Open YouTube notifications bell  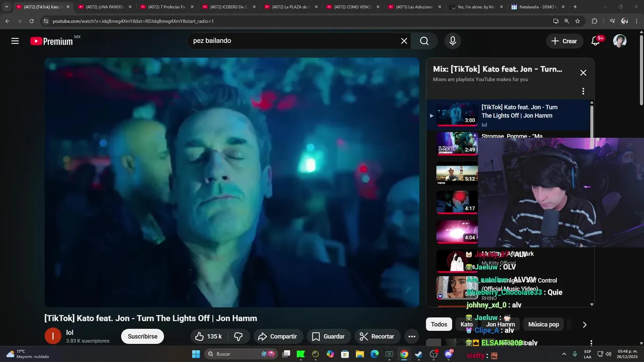(x=596, y=41)
